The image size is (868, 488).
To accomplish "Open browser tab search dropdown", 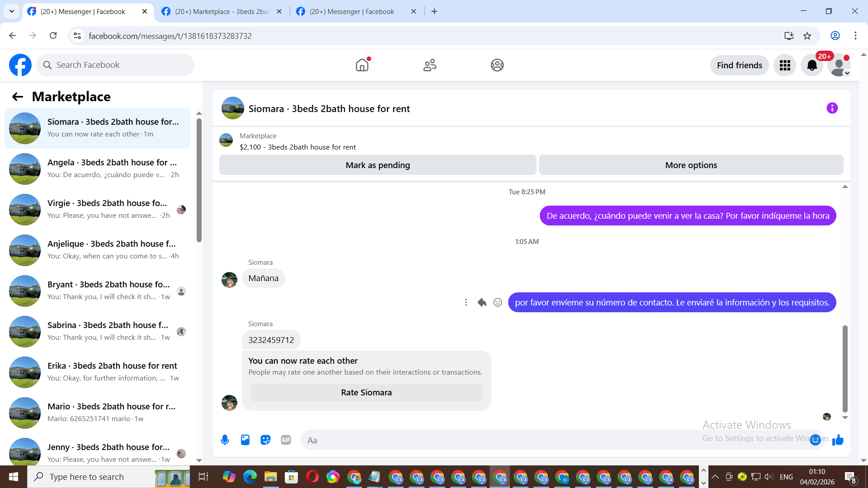I will tap(12, 11).
